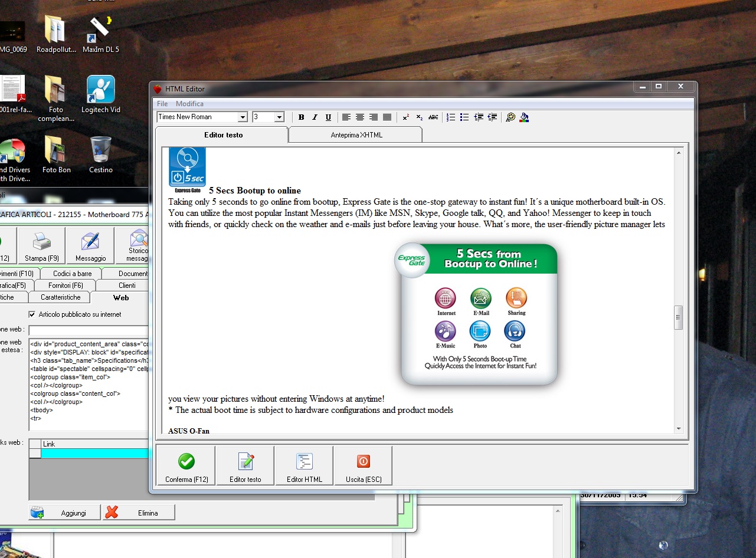Image resolution: width=756 pixels, height=558 pixels.
Task: Open the Logitech Vid desktop shortcut
Action: pos(101,94)
